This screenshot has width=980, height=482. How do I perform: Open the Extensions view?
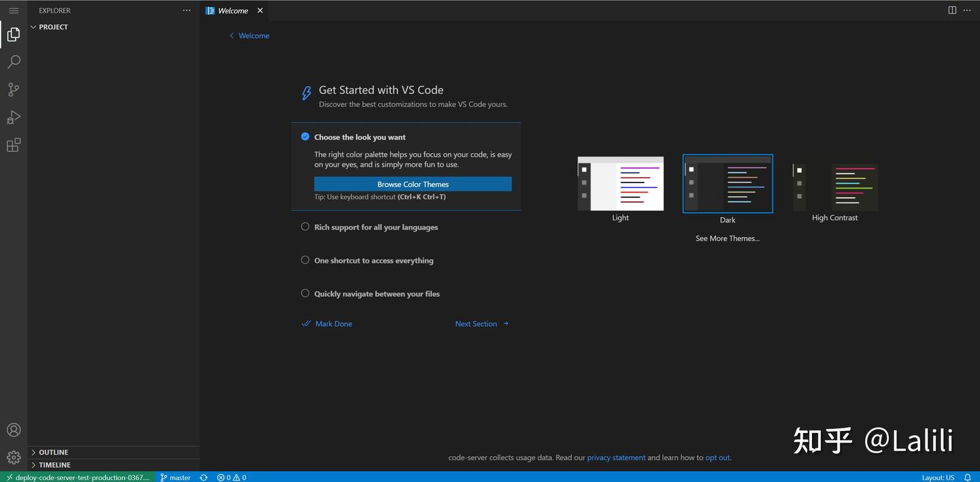click(x=14, y=145)
